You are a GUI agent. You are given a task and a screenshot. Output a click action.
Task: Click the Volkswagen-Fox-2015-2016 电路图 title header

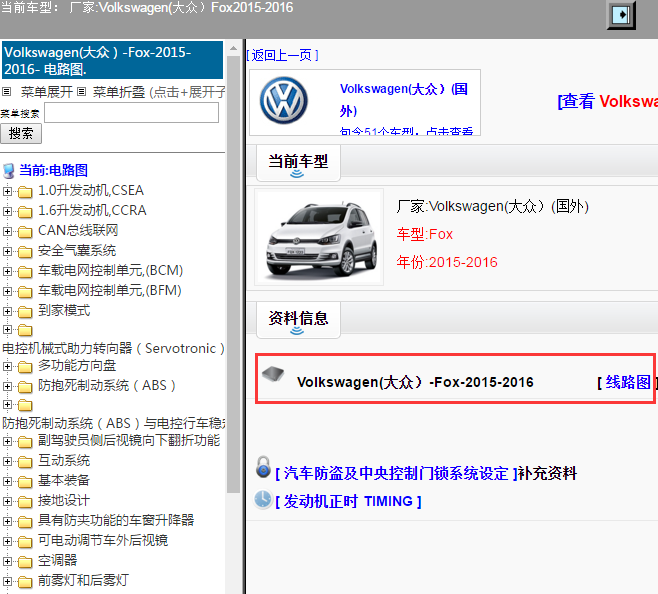112,60
